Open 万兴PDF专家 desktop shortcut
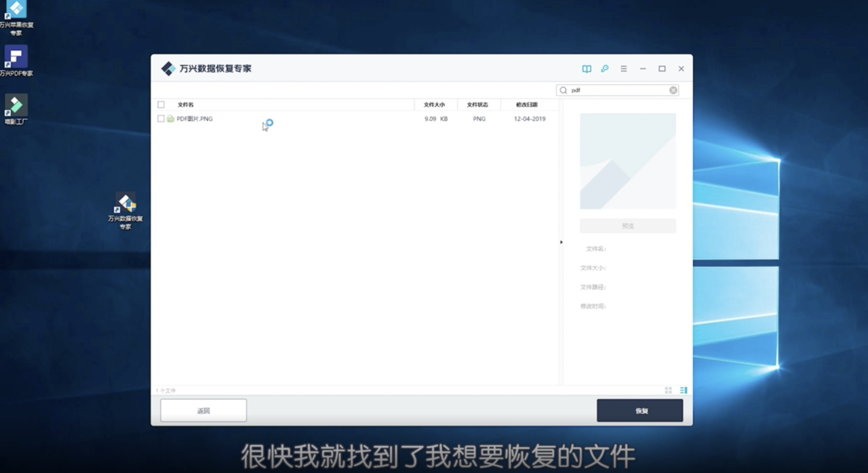868x473 pixels. [16, 61]
